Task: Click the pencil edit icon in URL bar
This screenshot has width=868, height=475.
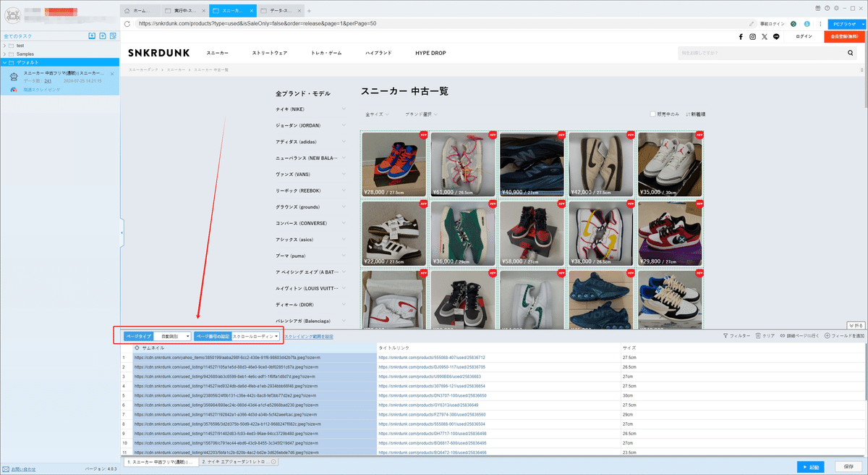Action: (752, 23)
